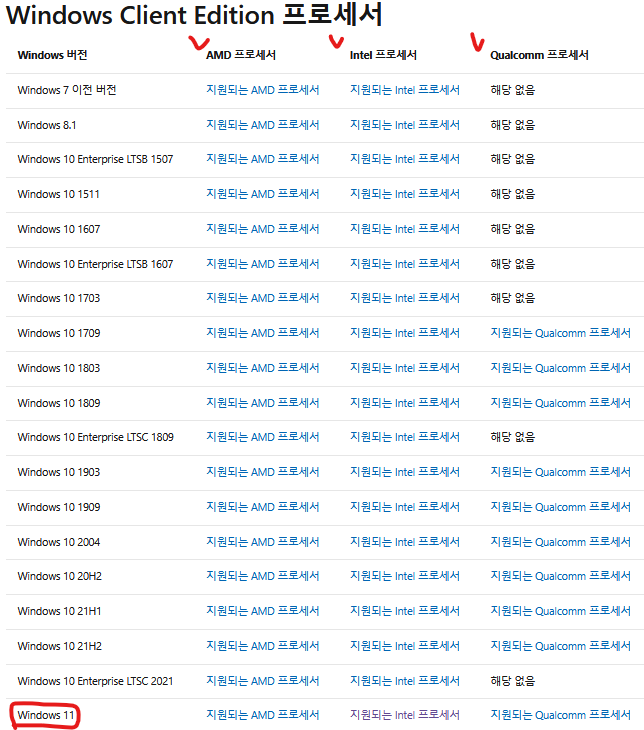644x730 pixels.
Task: Open Intel link for Windows 10 1703
Action: coord(405,297)
